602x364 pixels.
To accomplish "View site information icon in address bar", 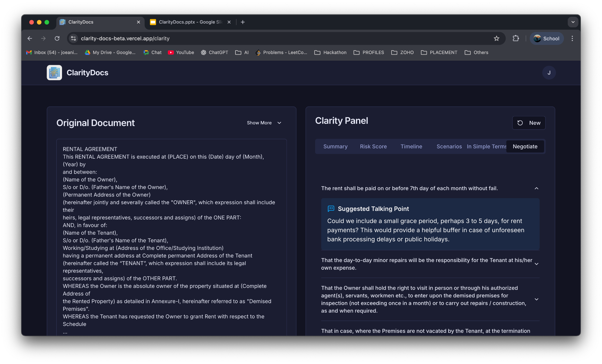I will 73,38.
